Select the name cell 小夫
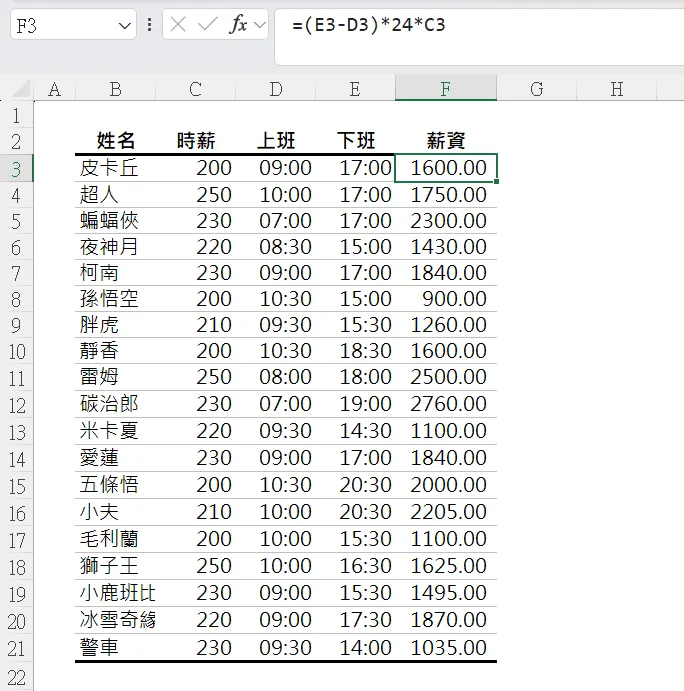 [115, 512]
